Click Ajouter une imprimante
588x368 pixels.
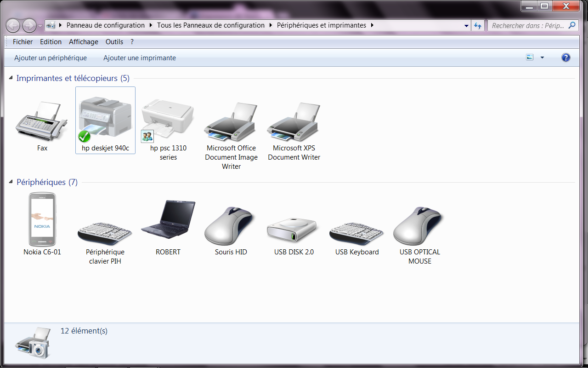click(140, 58)
